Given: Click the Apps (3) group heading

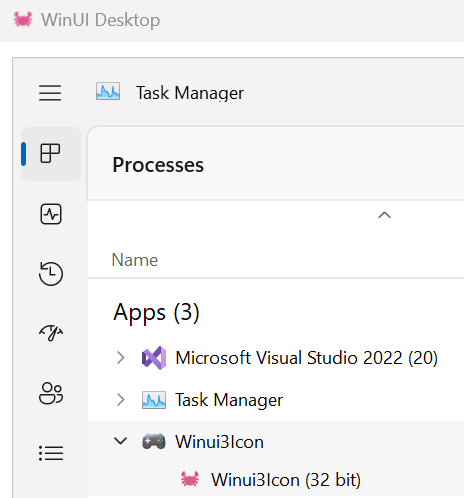Looking at the screenshot, I should point(156,313).
